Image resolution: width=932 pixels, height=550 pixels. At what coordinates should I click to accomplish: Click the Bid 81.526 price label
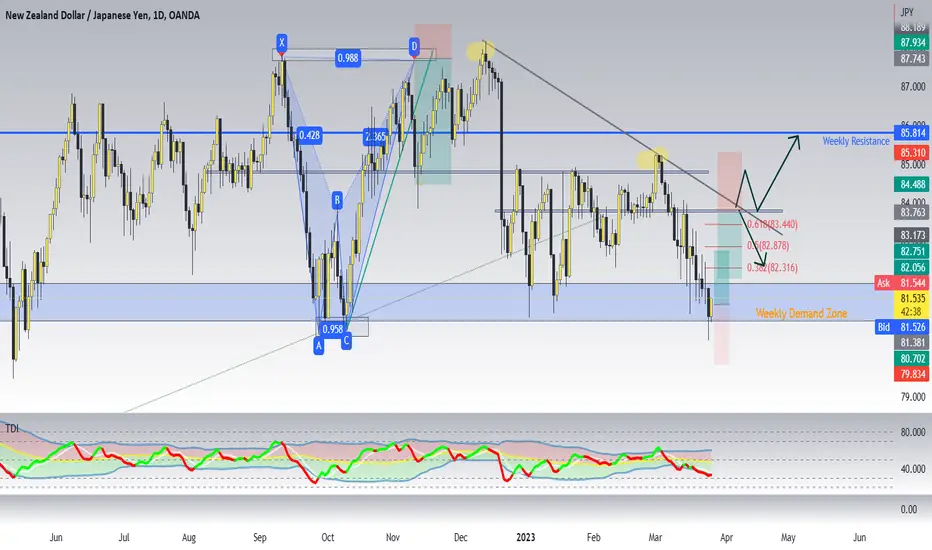point(903,327)
